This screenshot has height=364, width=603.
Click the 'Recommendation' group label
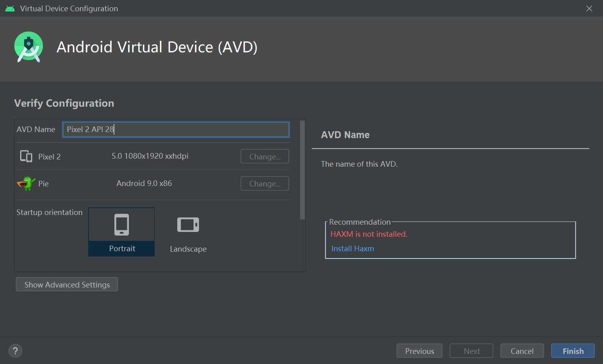[x=360, y=222]
